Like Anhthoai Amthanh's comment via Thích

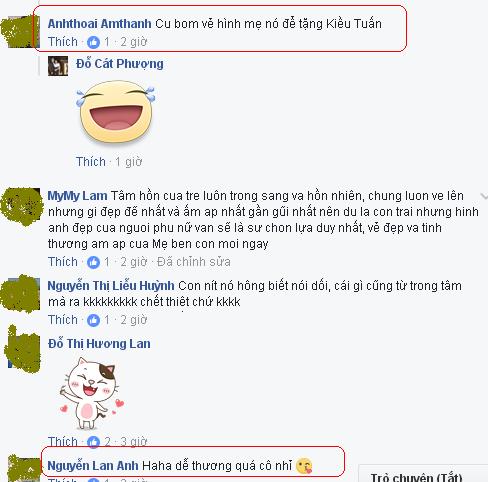tap(63, 42)
